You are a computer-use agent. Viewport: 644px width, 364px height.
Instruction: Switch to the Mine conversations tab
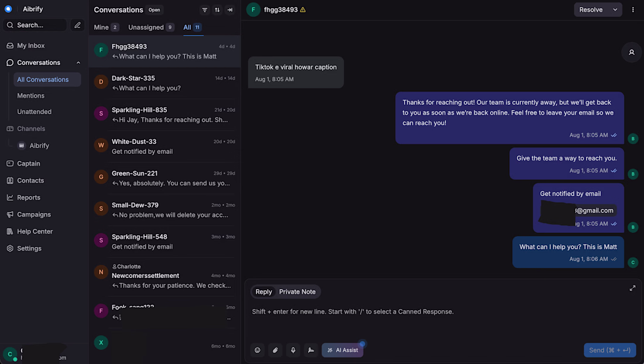[107, 28]
